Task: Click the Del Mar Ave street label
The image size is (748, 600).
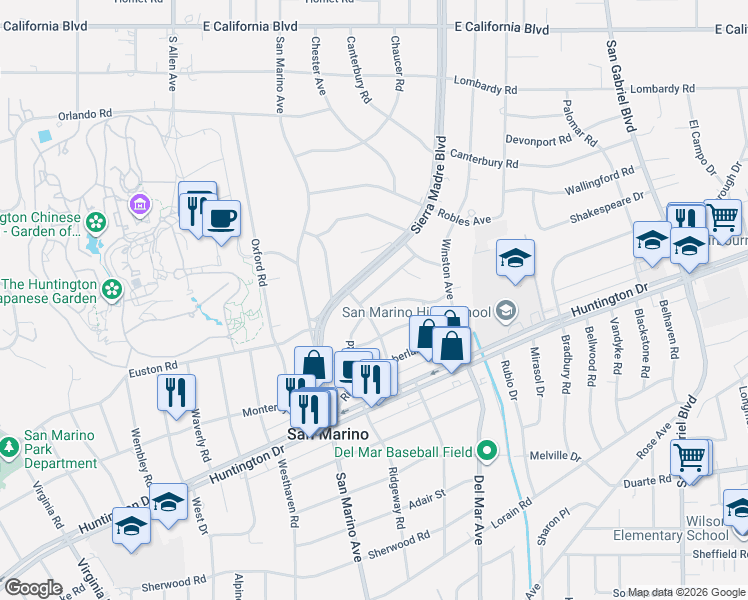Action: click(x=479, y=510)
